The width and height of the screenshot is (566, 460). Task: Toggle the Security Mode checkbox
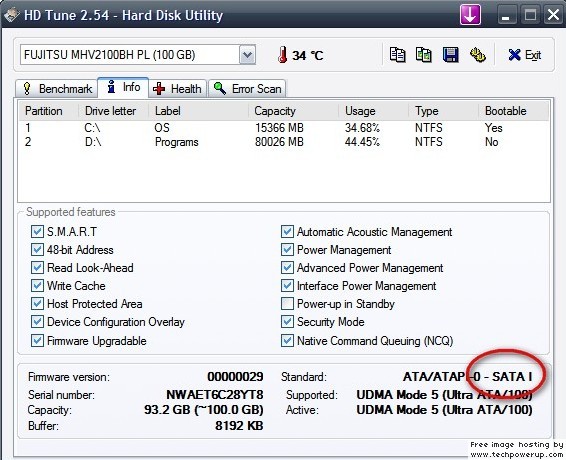pyautogui.click(x=287, y=322)
